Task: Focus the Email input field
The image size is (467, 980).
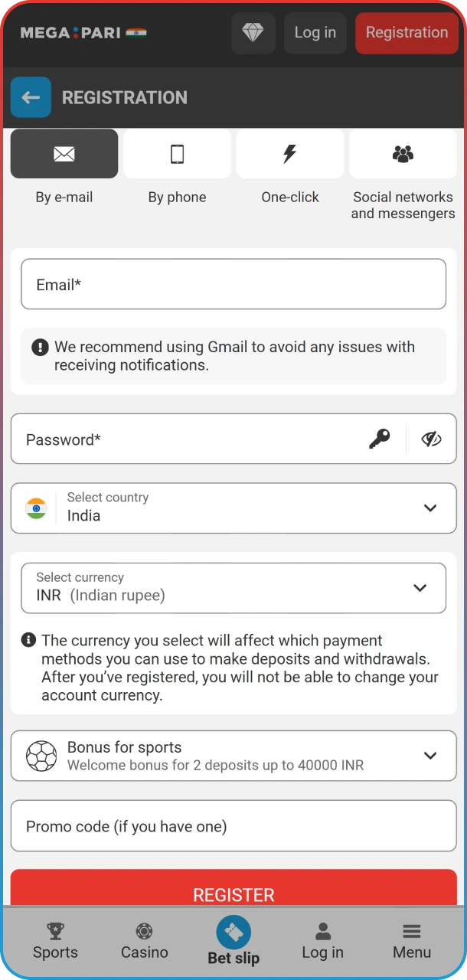Action: pos(233,284)
